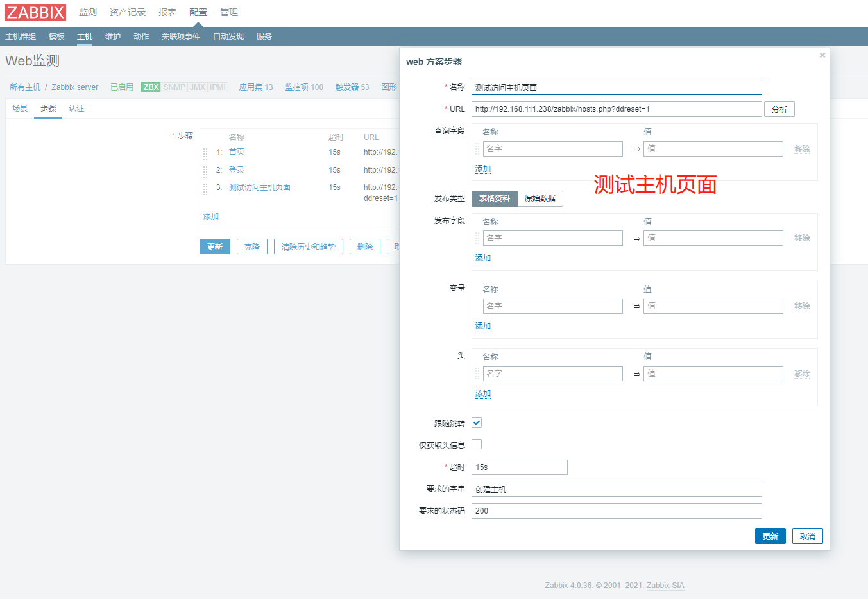
Task: Click 所有主机 breadcrumb link
Action: [25, 87]
